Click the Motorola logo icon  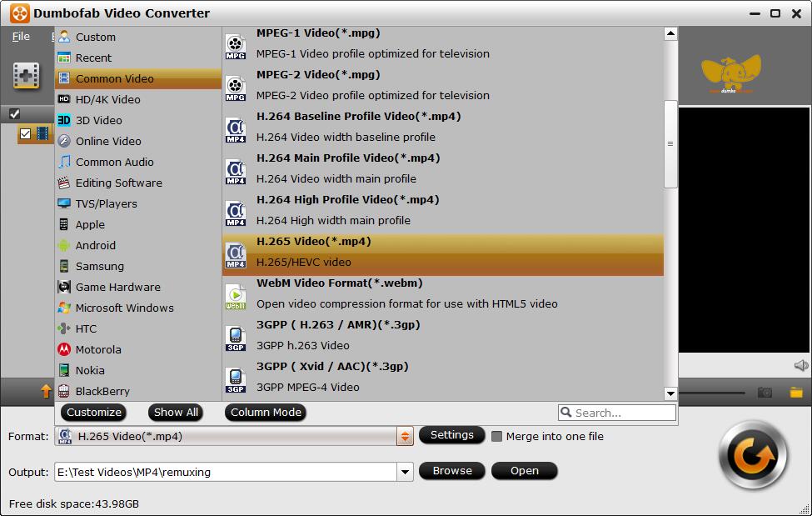pos(63,349)
